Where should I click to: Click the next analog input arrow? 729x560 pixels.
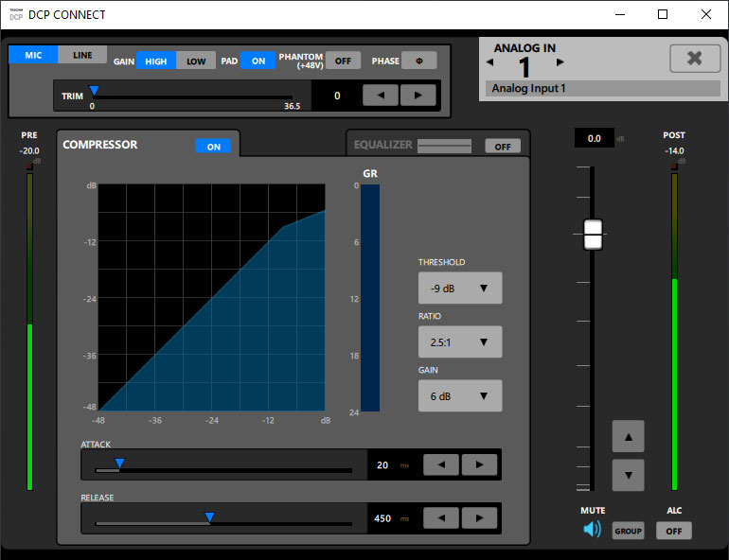[560, 62]
